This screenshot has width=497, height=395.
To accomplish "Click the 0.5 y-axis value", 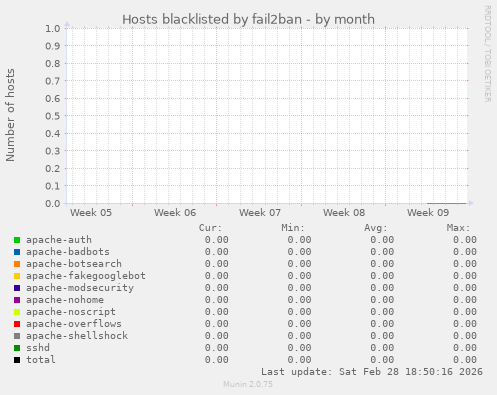I will click(x=53, y=116).
